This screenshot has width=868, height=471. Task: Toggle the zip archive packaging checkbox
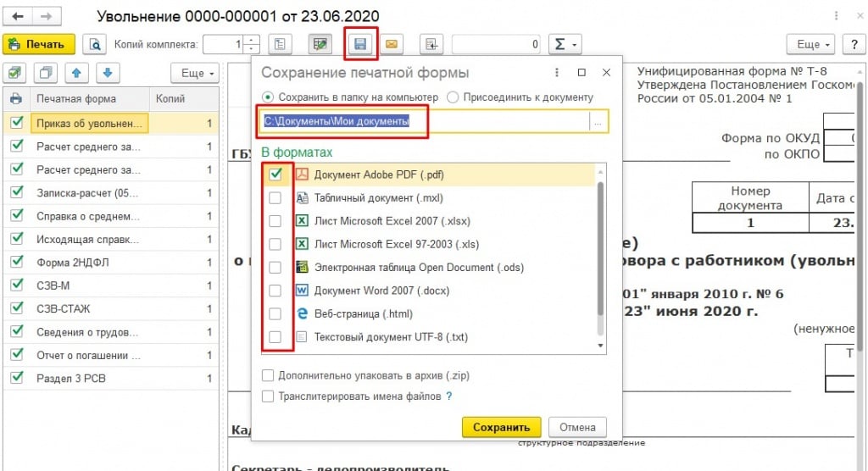269,375
